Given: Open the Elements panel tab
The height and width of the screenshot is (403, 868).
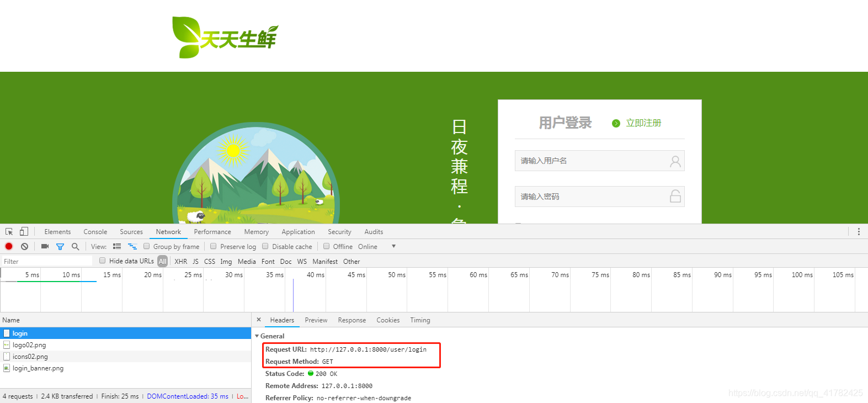Looking at the screenshot, I should tap(57, 232).
